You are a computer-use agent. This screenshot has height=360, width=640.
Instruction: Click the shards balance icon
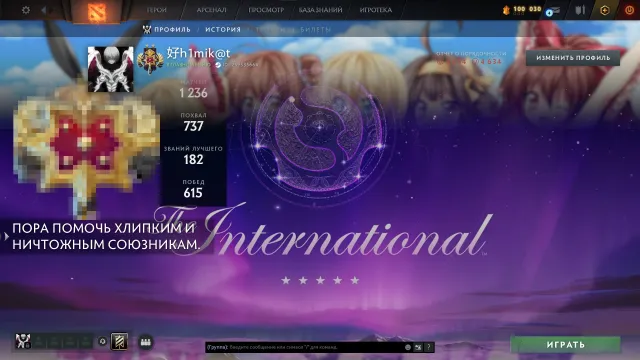507,10
